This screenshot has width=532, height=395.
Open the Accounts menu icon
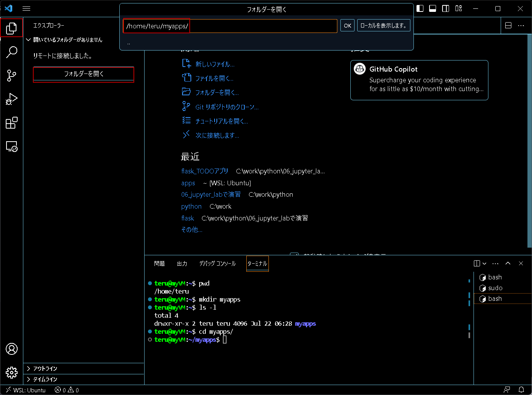pyautogui.click(x=11, y=349)
